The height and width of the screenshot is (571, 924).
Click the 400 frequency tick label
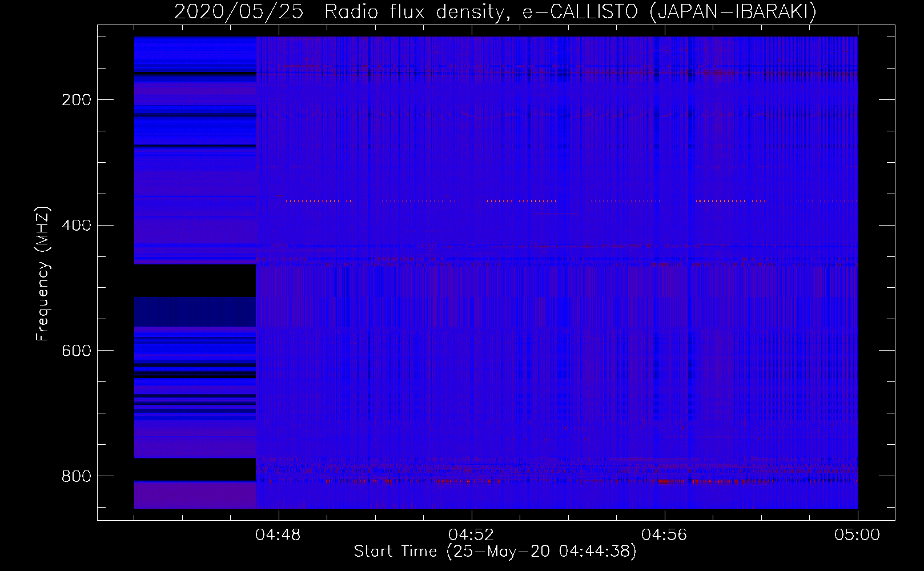tap(76, 226)
